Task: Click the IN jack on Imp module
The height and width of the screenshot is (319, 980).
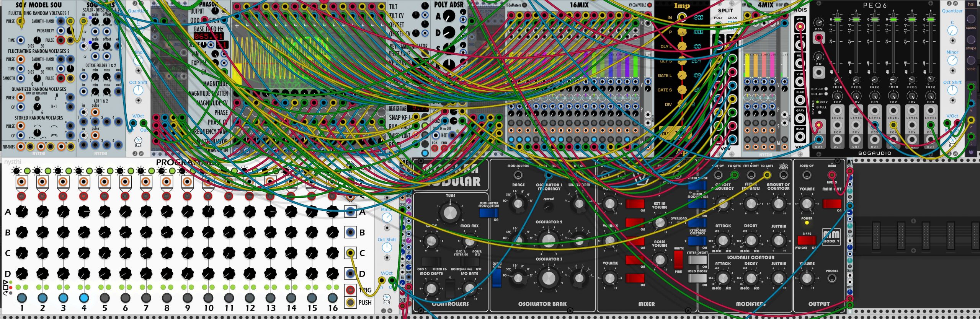Action: pos(682,17)
